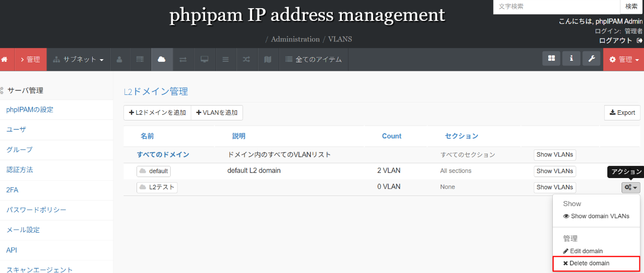Screen dimensions: 644x273
Task: Select Show domain VLANs menu entry
Action: pyautogui.click(x=596, y=216)
